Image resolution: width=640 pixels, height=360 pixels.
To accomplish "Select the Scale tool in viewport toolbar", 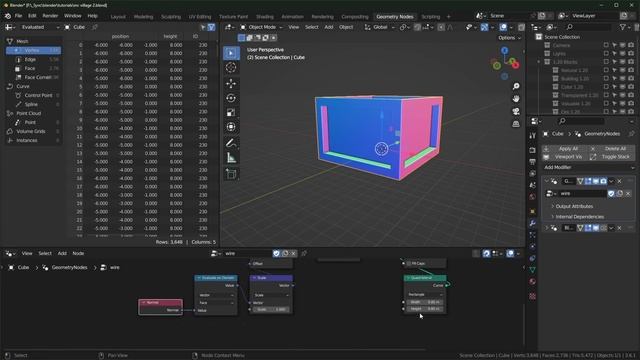I will 231,112.
